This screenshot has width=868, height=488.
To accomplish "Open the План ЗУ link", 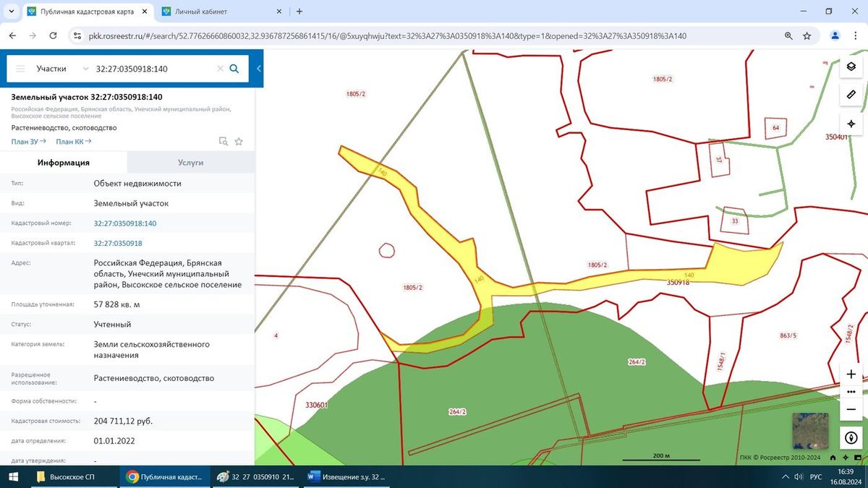I will [x=29, y=142].
